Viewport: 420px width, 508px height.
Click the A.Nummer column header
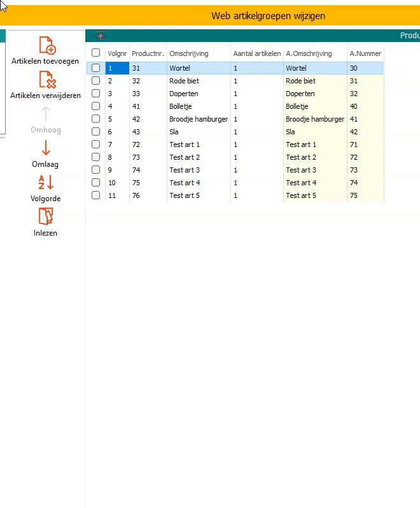coord(365,53)
